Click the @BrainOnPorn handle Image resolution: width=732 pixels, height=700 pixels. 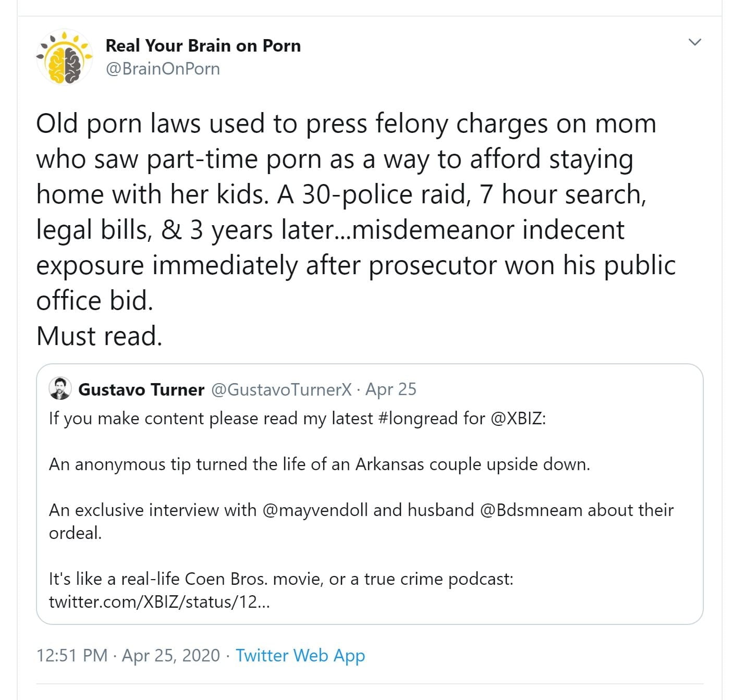pyautogui.click(x=163, y=69)
